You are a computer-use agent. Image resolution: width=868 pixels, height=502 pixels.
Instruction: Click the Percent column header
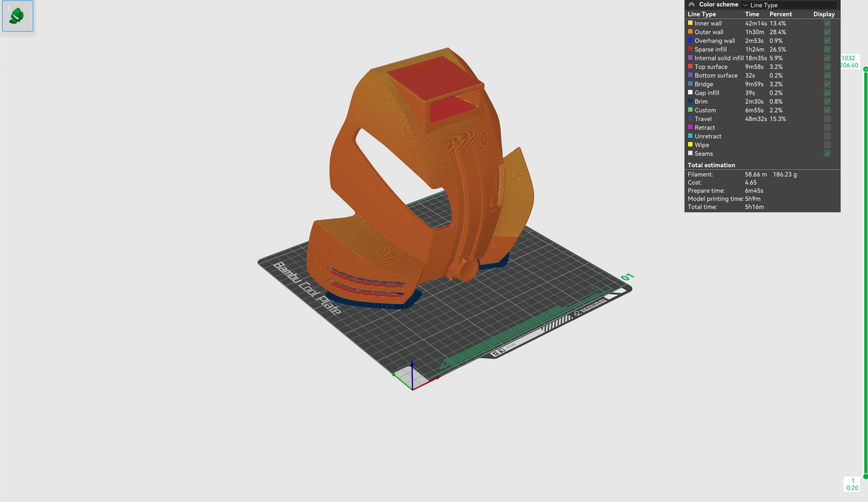[781, 14]
